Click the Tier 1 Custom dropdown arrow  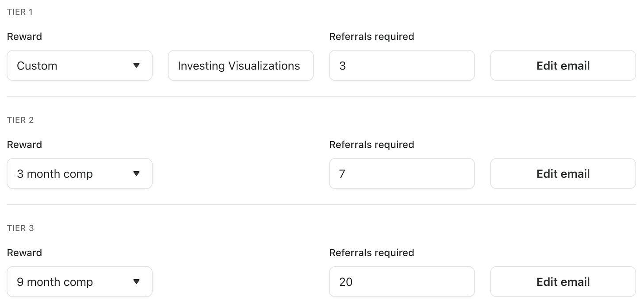pos(136,65)
